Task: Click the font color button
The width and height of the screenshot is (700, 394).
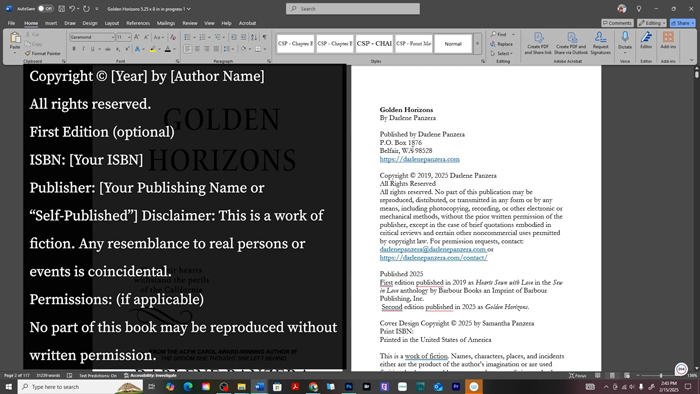Action: [x=168, y=49]
